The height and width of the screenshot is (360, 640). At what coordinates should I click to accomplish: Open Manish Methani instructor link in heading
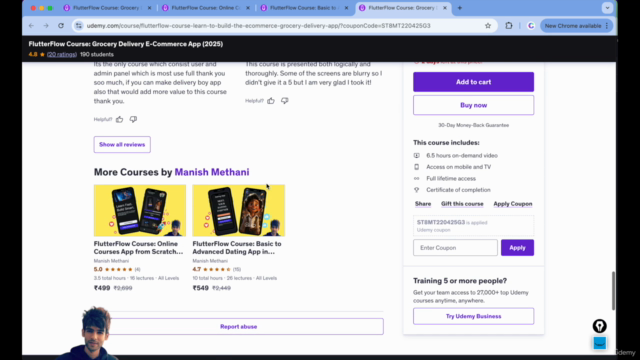212,172
